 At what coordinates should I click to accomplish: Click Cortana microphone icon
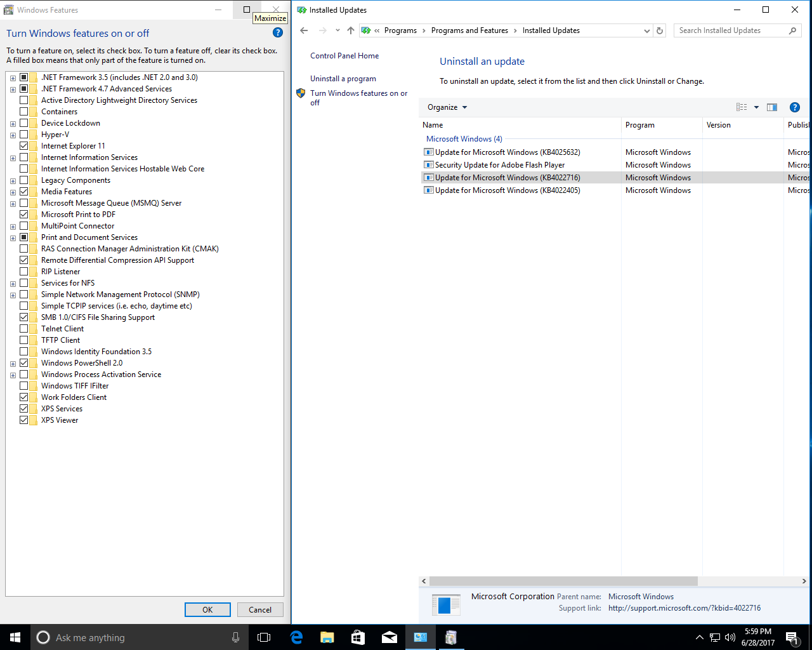235,637
